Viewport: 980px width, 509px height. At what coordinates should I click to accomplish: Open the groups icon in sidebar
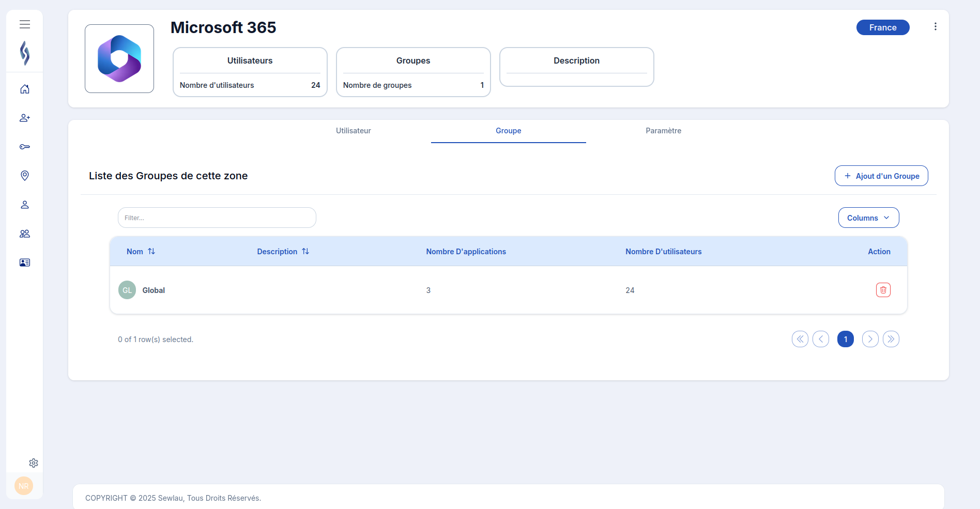(x=24, y=234)
